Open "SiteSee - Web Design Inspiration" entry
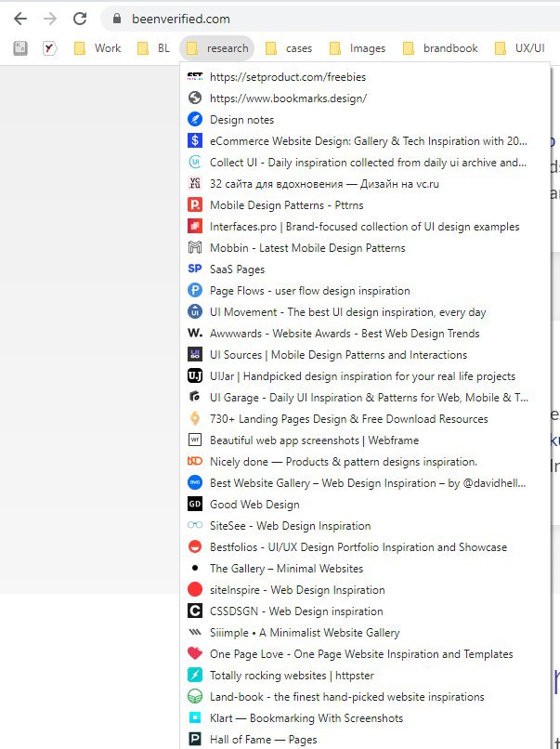The height and width of the screenshot is (749, 560). [x=365, y=525]
